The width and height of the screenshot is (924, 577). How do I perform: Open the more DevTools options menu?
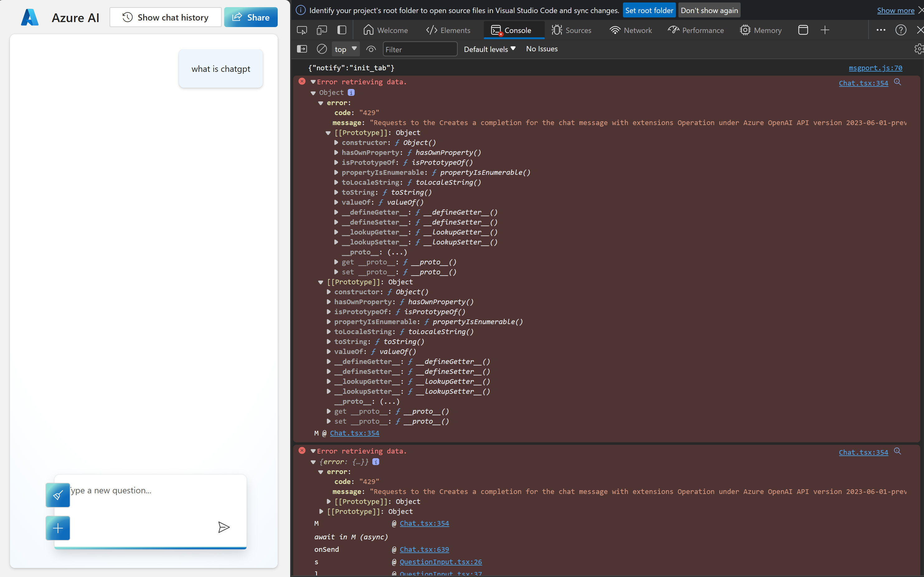[881, 30]
